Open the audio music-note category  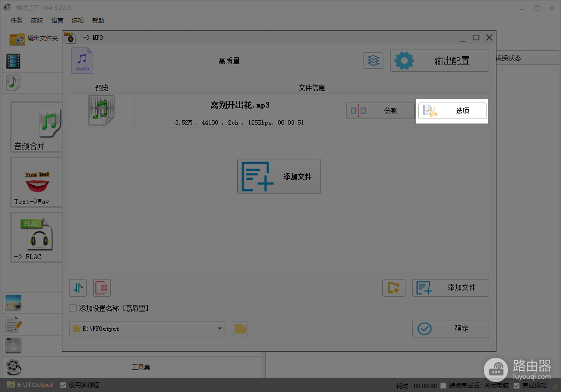13,83
